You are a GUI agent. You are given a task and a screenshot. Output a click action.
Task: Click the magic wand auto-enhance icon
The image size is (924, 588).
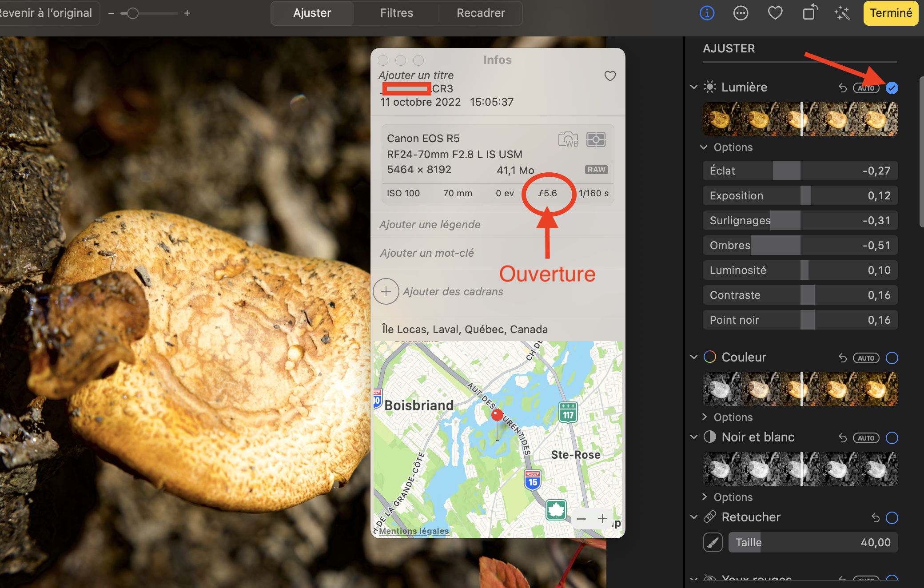[842, 13]
